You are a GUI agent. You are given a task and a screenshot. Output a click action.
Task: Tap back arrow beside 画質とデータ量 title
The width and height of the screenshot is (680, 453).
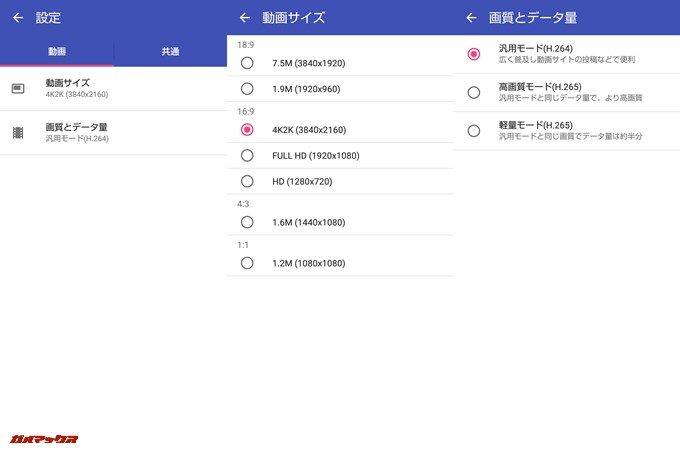471,18
